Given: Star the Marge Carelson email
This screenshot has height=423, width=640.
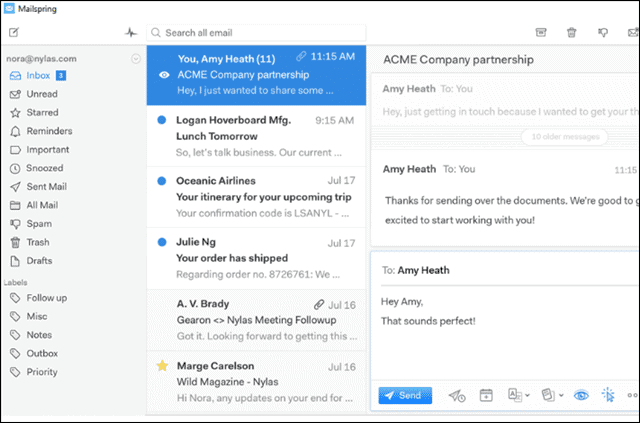Looking at the screenshot, I should 161,366.
